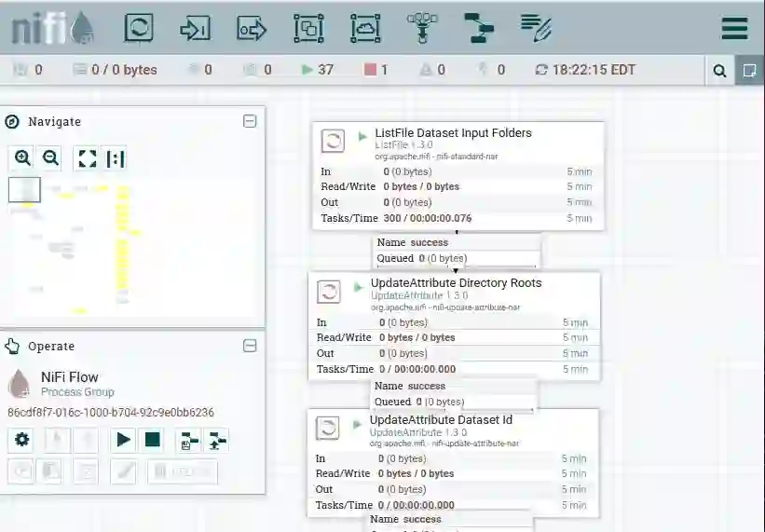Click the copy icon in Operate panel

pyautogui.click(x=21, y=471)
